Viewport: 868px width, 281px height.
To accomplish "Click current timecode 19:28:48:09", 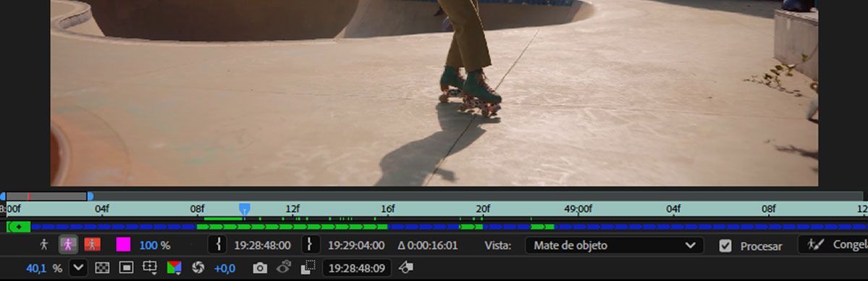I will click(356, 268).
